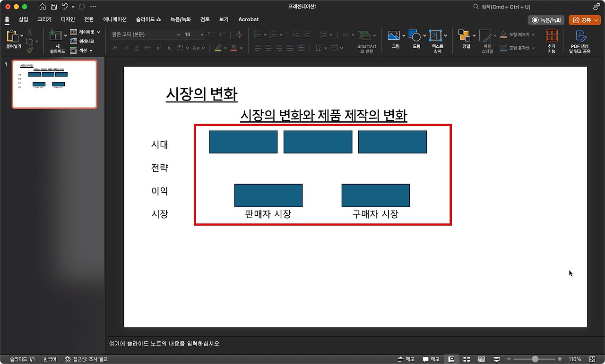Switch to the 애니메이션 ribbon tab

[114, 19]
